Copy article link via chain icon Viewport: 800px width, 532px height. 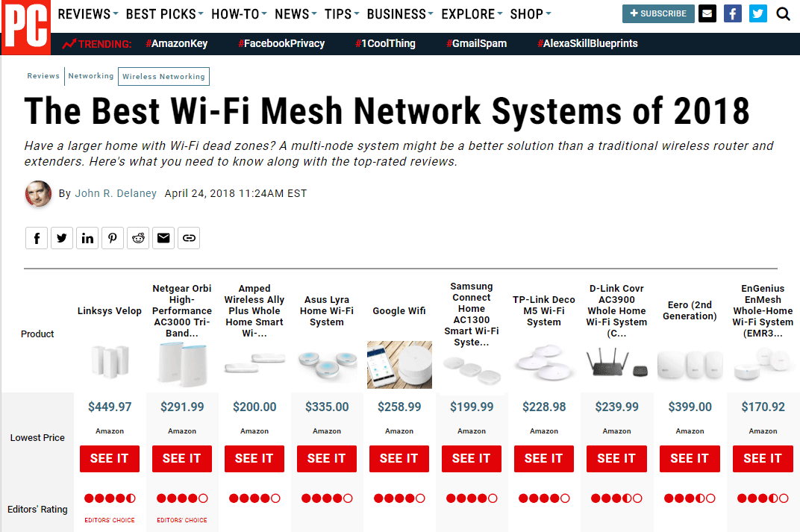pyautogui.click(x=189, y=238)
